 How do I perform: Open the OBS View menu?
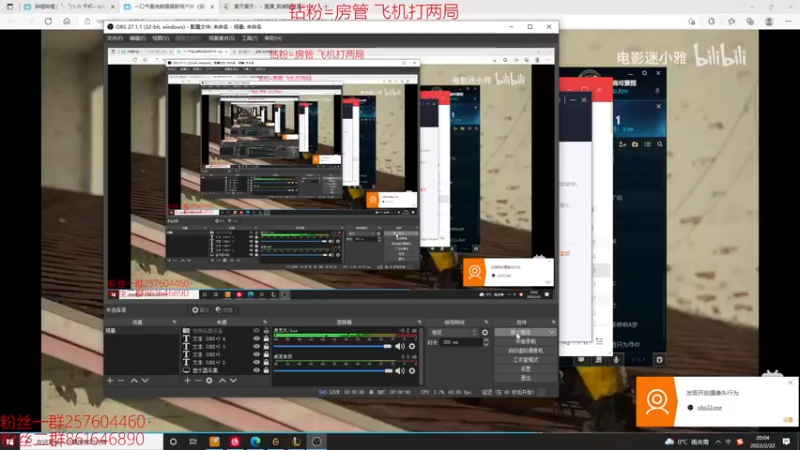coord(160,38)
